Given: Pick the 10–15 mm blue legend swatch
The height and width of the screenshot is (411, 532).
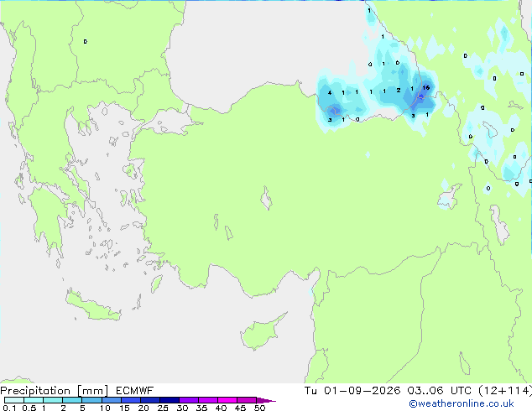Looking at the screenshot, I should [x=111, y=400].
